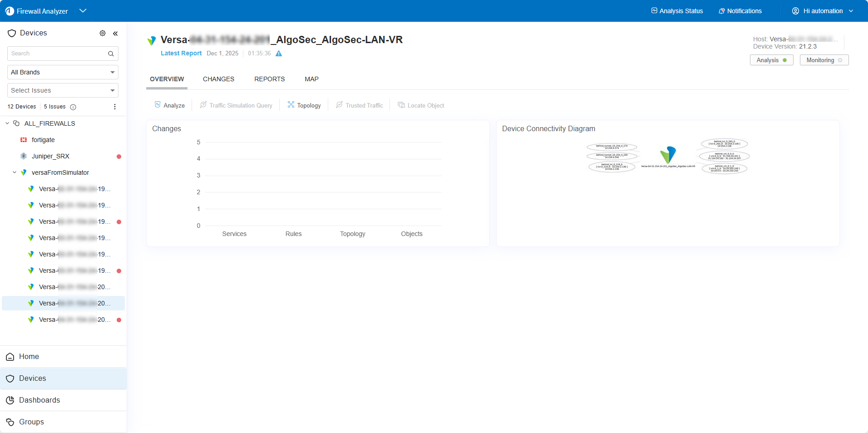Open the issues info icon
The image size is (868, 433).
(73, 107)
